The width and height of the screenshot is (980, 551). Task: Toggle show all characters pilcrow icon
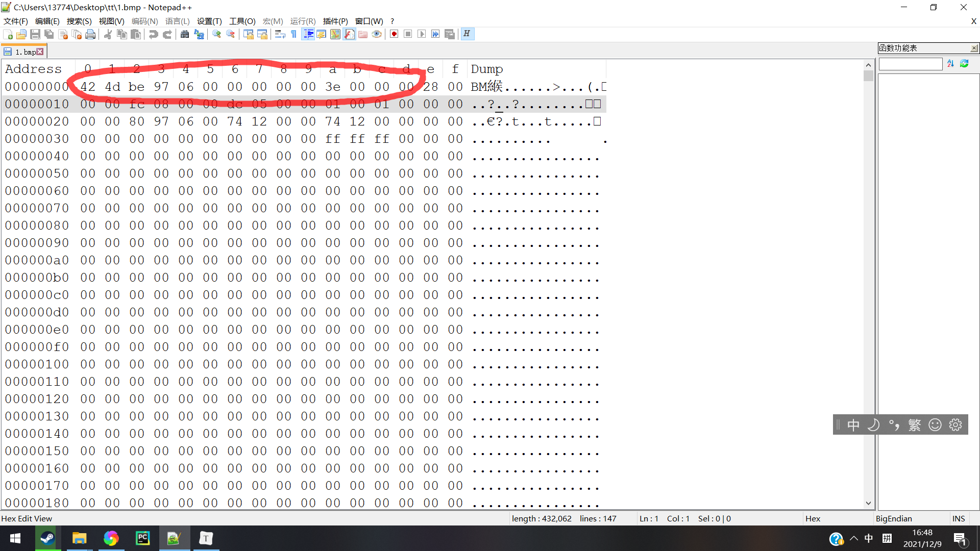pos(294,34)
